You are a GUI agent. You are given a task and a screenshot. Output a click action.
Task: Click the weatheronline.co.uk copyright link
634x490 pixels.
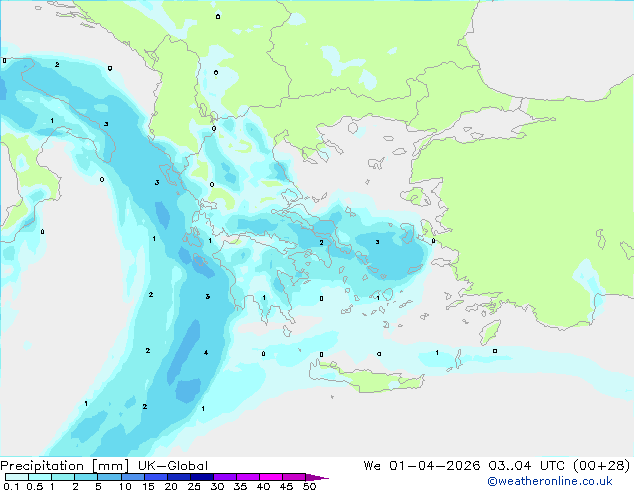(x=549, y=481)
